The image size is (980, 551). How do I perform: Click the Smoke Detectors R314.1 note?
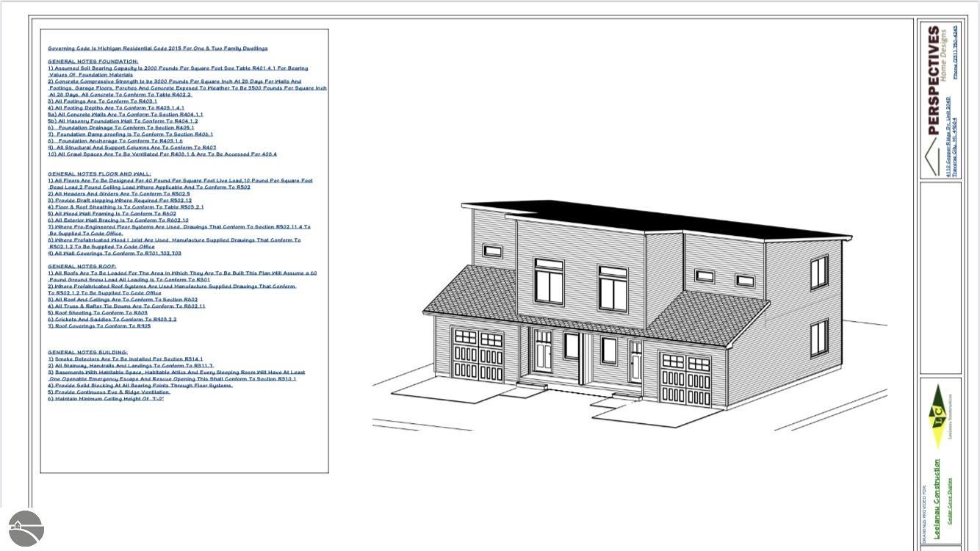(x=126, y=359)
